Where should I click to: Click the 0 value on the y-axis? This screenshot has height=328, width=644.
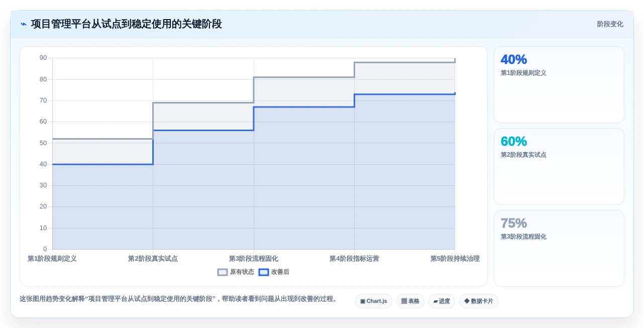(45, 249)
